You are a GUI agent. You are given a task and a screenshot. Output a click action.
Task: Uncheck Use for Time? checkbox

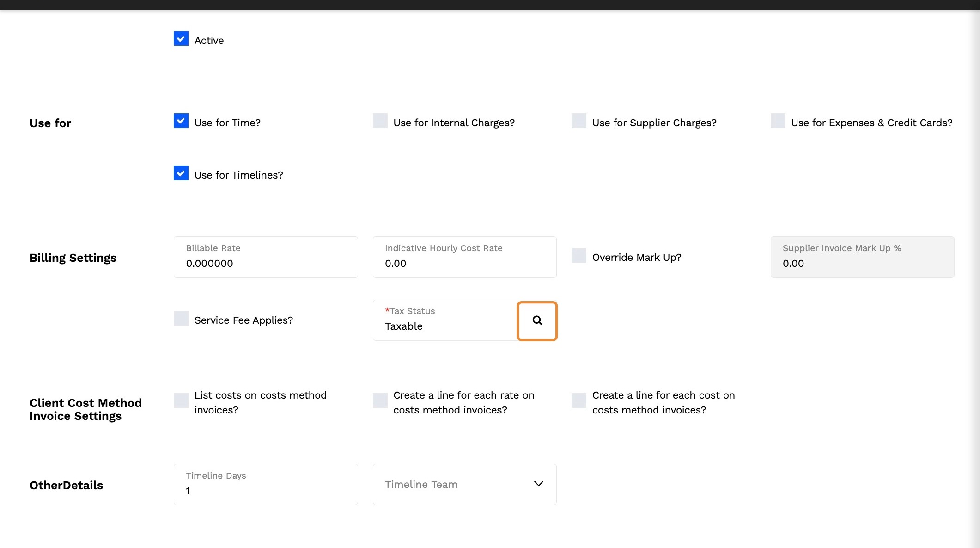pos(181,121)
